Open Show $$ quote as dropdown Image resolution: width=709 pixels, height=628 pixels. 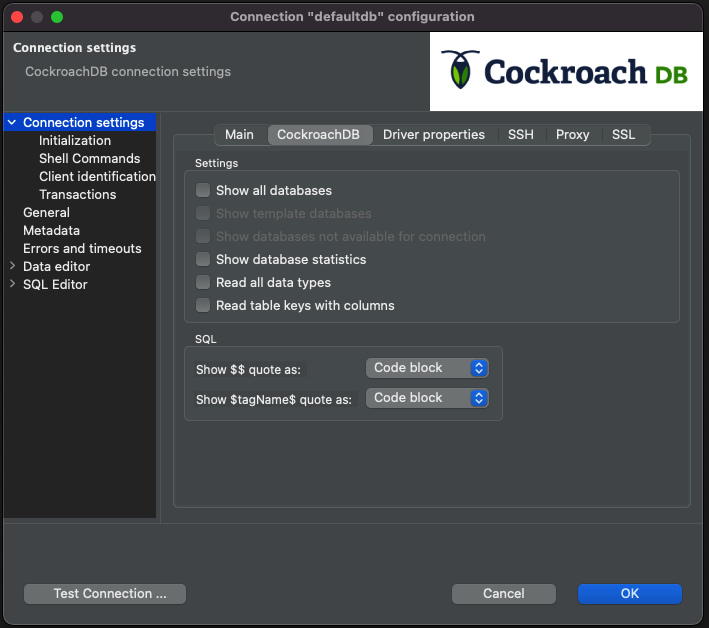click(427, 368)
